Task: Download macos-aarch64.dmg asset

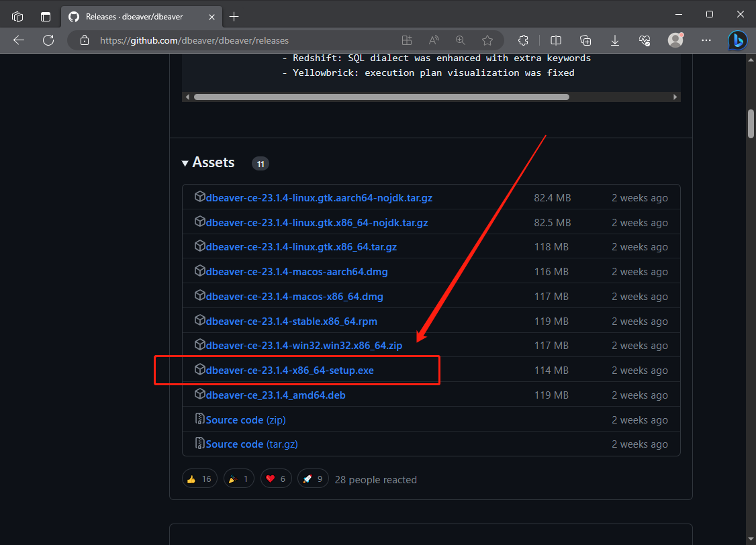Action: pyautogui.click(x=297, y=272)
